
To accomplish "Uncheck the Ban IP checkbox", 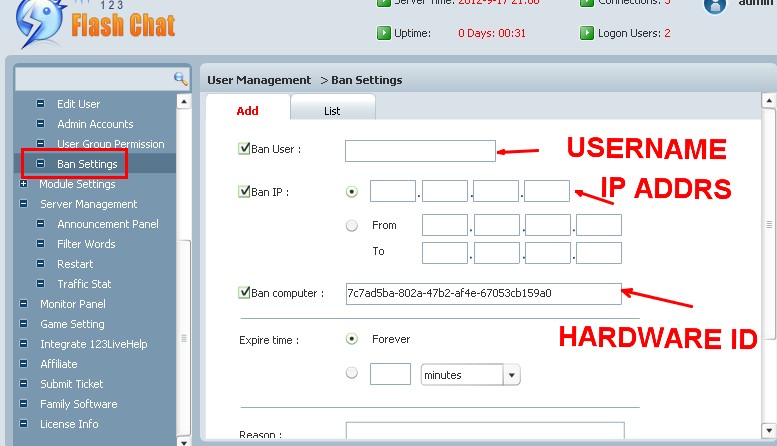I will 244,191.
